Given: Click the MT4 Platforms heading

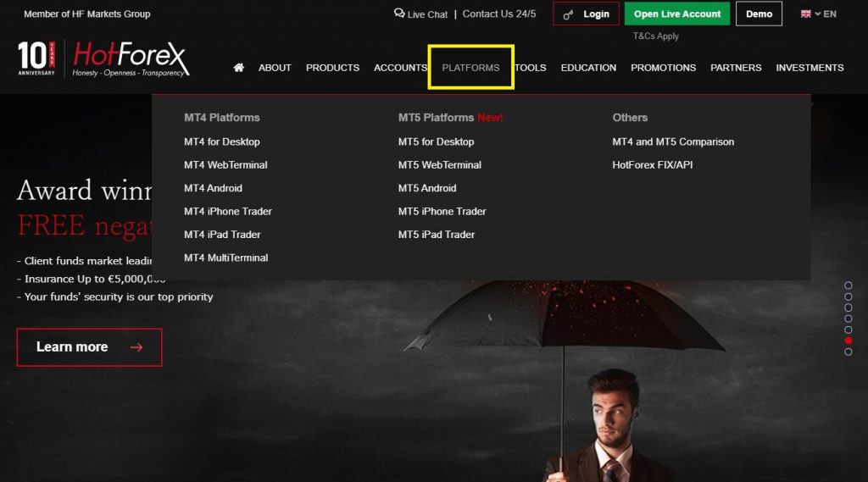Looking at the screenshot, I should [221, 117].
